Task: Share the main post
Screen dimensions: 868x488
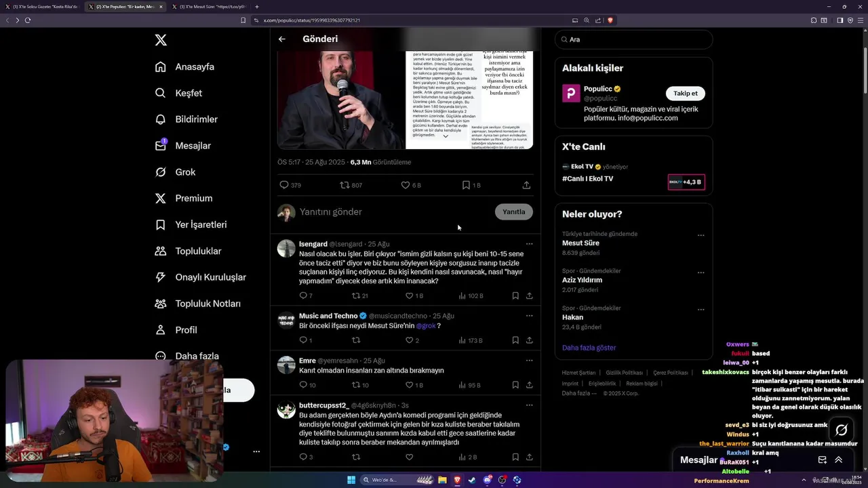Action: [526, 185]
